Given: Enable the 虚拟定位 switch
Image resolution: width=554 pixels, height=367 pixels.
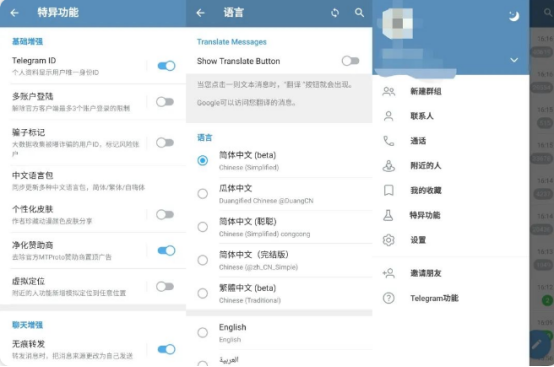Looking at the screenshot, I should tap(165, 286).
